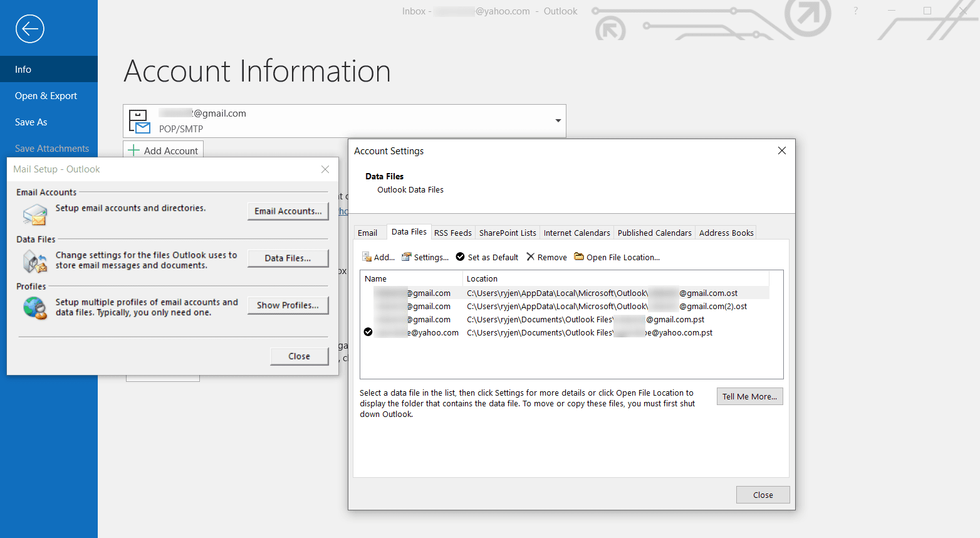
Task: Open the Internet Calendars tab
Action: [x=577, y=233]
